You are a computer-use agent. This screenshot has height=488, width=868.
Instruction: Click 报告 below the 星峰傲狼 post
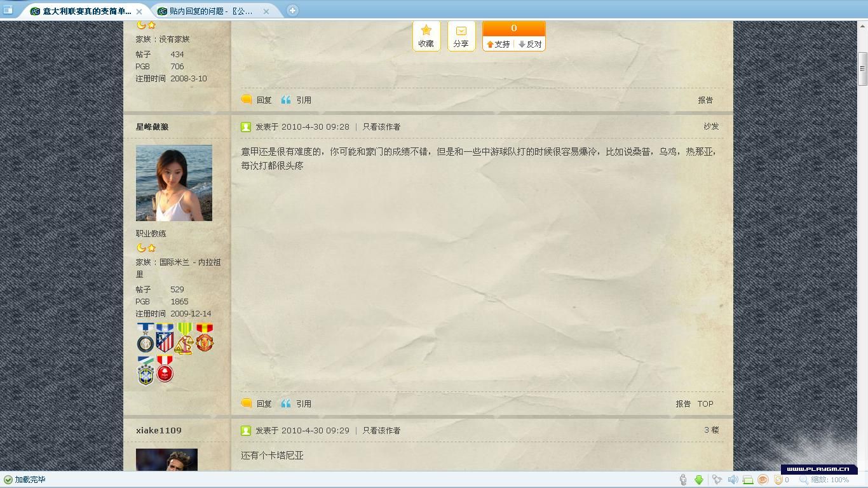[x=683, y=403]
